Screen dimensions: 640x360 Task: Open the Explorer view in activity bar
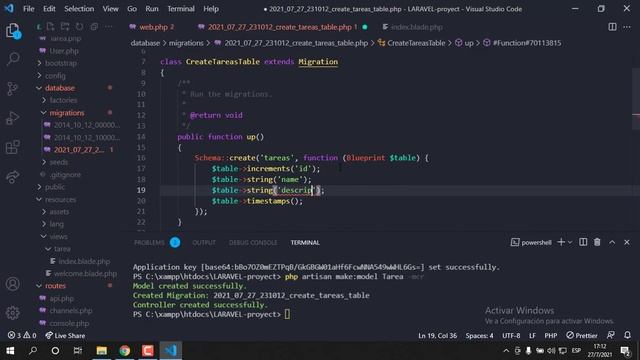click(x=13, y=31)
